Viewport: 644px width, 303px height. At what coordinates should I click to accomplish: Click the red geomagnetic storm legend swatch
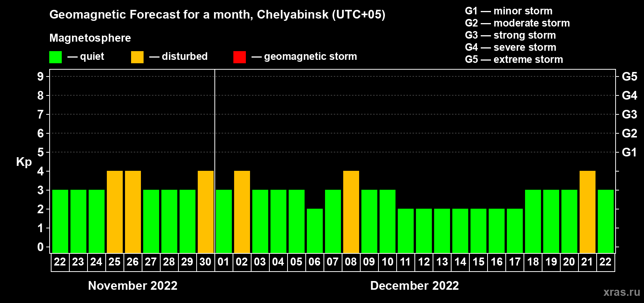coord(240,57)
